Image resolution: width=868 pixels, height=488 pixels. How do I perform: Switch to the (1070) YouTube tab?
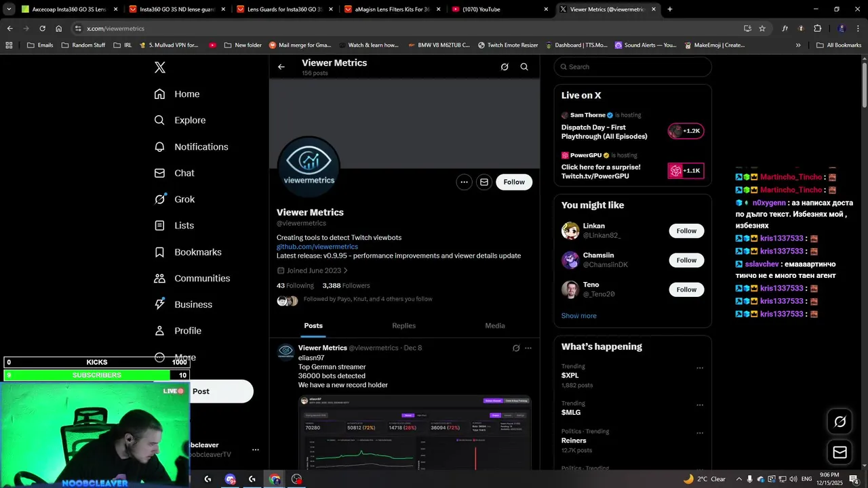(x=500, y=9)
